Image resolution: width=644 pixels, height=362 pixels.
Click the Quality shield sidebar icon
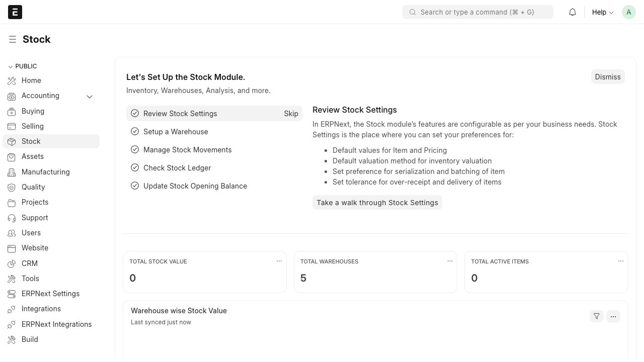coord(12,187)
